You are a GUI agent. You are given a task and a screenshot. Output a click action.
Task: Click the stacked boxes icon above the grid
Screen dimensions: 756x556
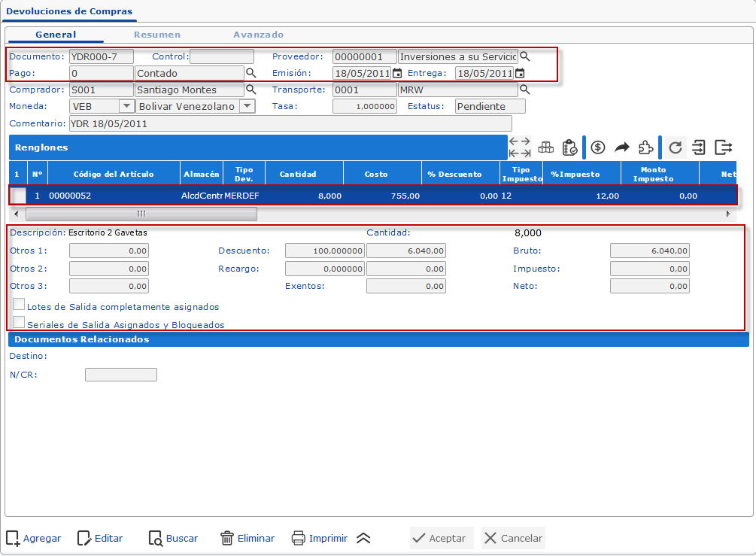[545, 147]
